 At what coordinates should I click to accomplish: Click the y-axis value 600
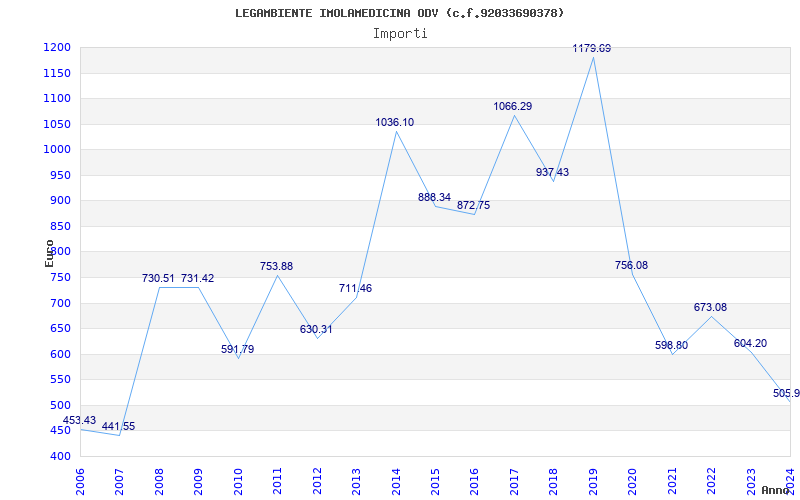tap(60, 354)
